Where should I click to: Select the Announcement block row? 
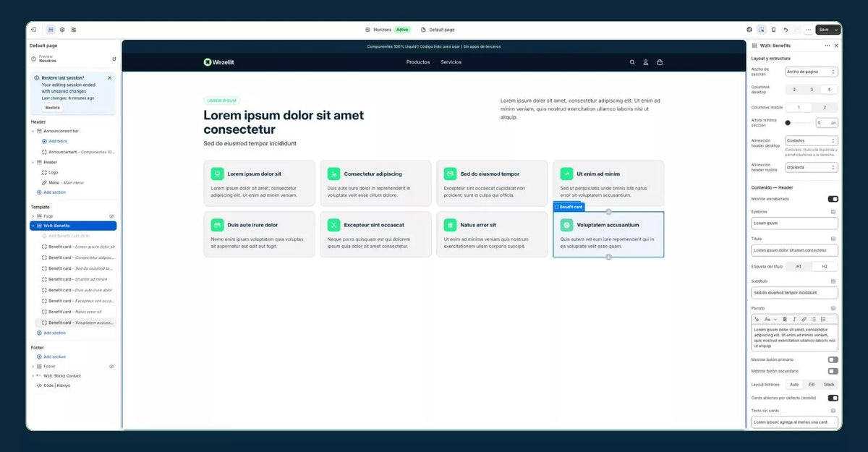(x=78, y=152)
